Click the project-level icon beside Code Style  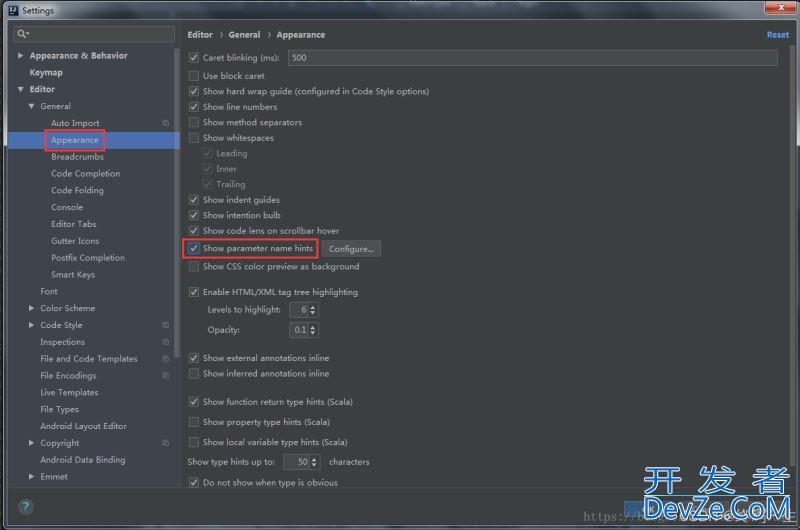[x=165, y=325]
